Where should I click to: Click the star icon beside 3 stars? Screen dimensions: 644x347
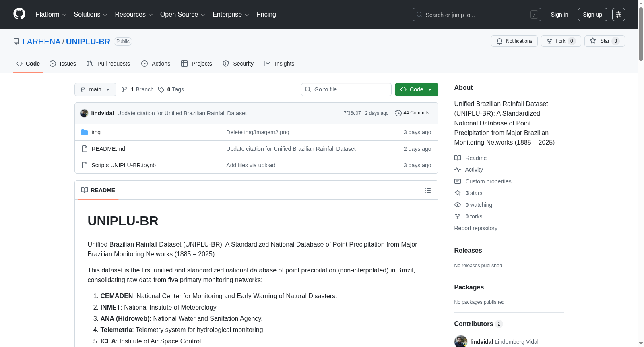click(458, 193)
